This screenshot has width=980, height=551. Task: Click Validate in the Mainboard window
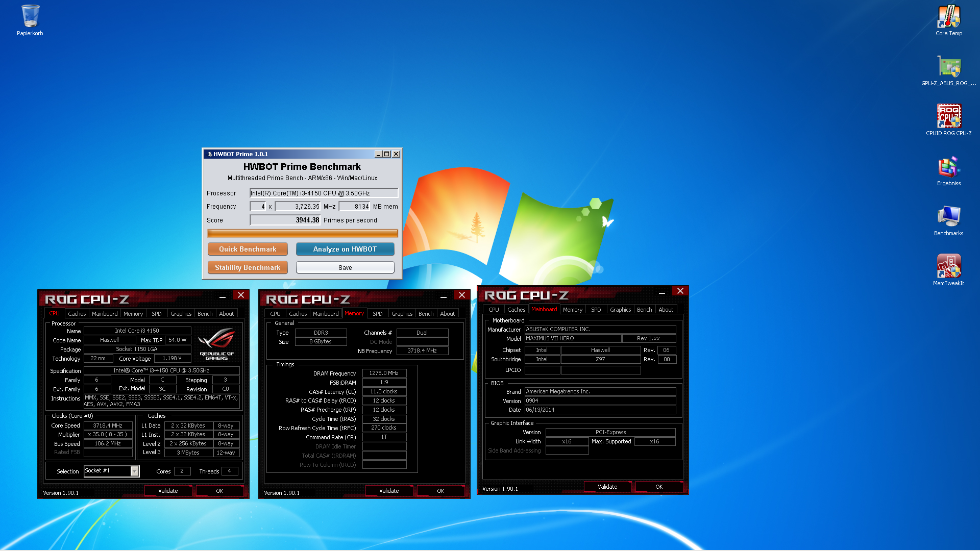coord(607,487)
